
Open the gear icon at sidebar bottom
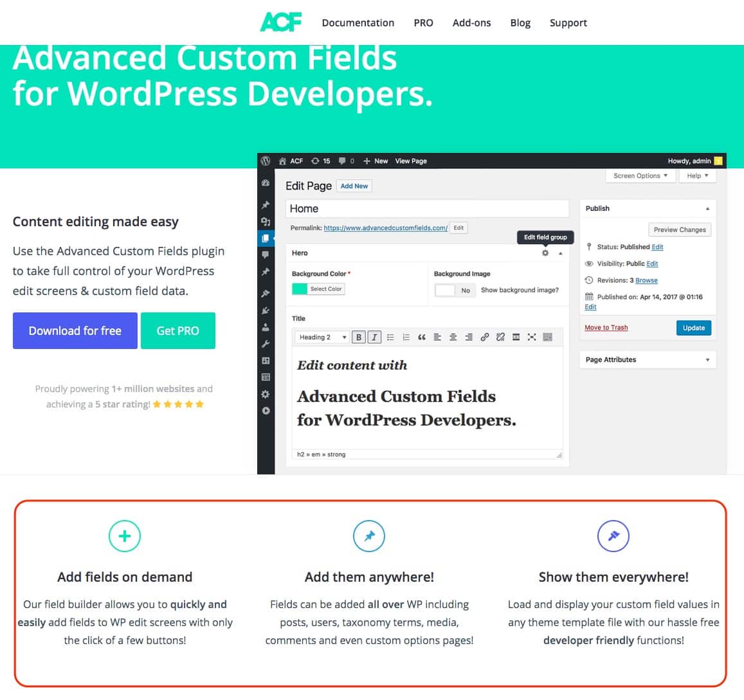[266, 394]
